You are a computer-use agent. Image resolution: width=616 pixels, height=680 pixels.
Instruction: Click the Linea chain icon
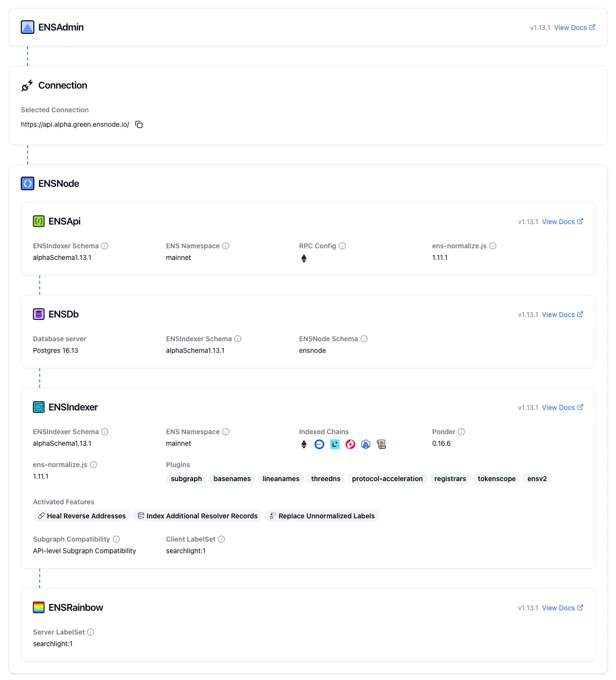click(335, 444)
